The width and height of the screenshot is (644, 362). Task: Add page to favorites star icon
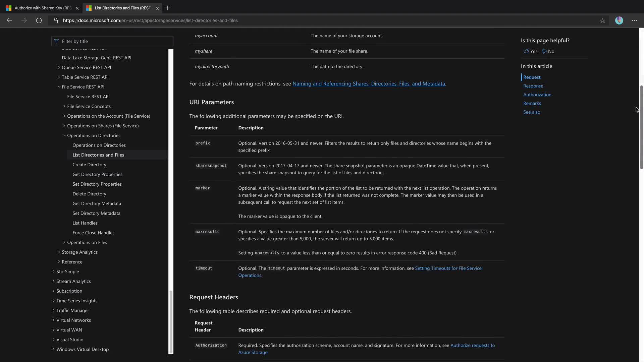coord(602,20)
